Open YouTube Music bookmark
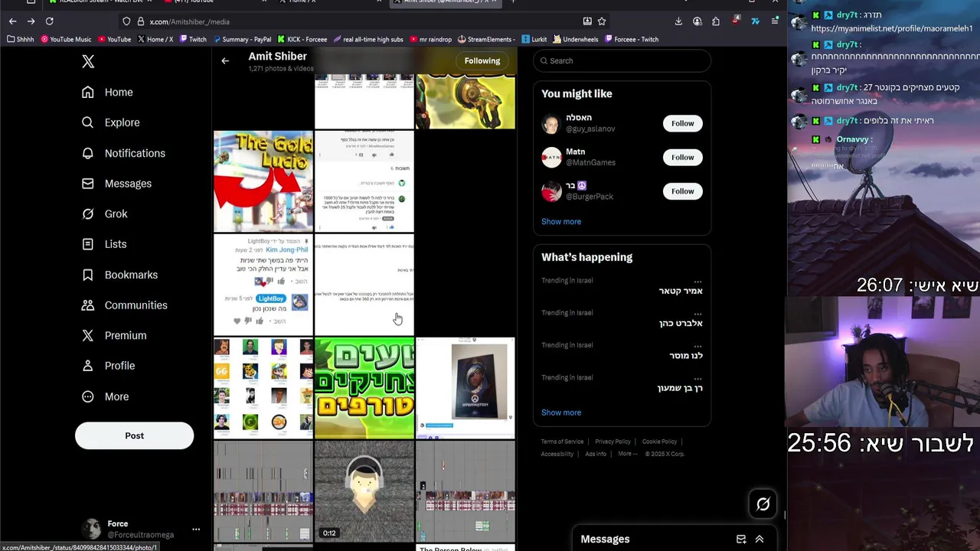Image resolution: width=980 pixels, height=551 pixels. pyautogui.click(x=66, y=39)
